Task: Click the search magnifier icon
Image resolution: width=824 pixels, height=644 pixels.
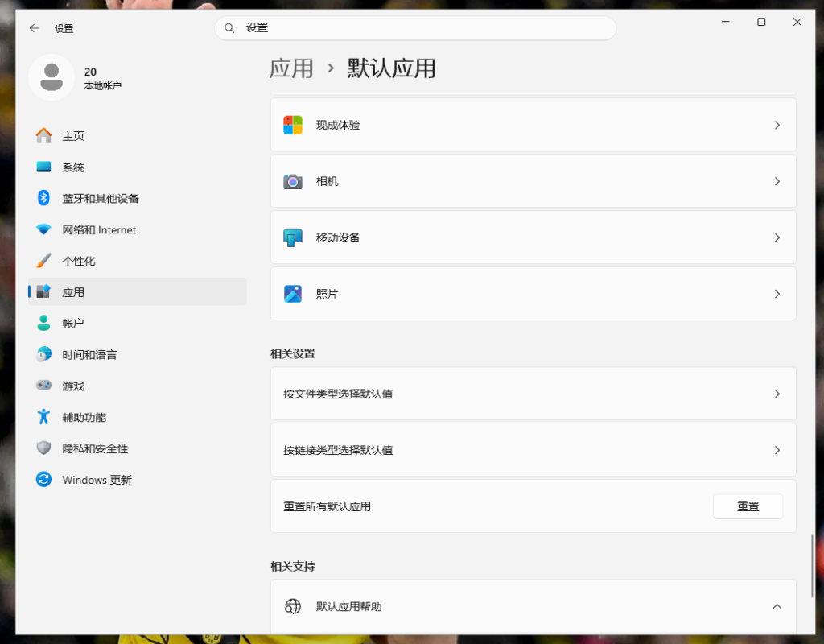Action: tap(229, 28)
